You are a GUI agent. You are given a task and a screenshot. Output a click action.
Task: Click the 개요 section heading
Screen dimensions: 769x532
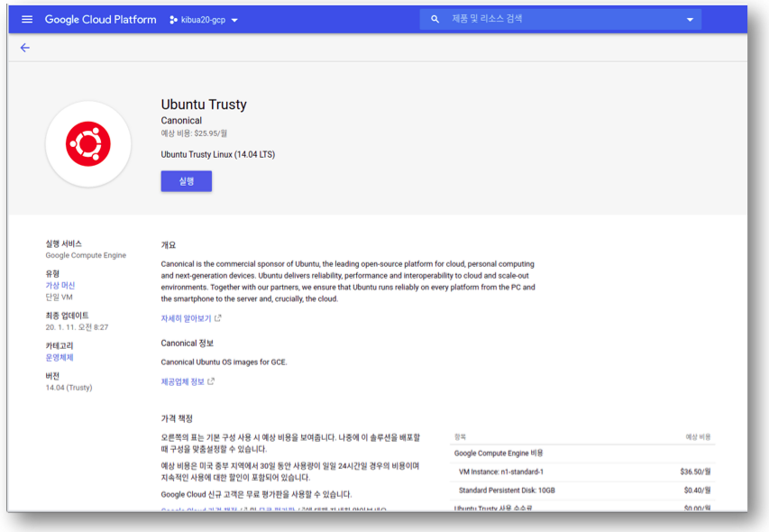pos(169,245)
